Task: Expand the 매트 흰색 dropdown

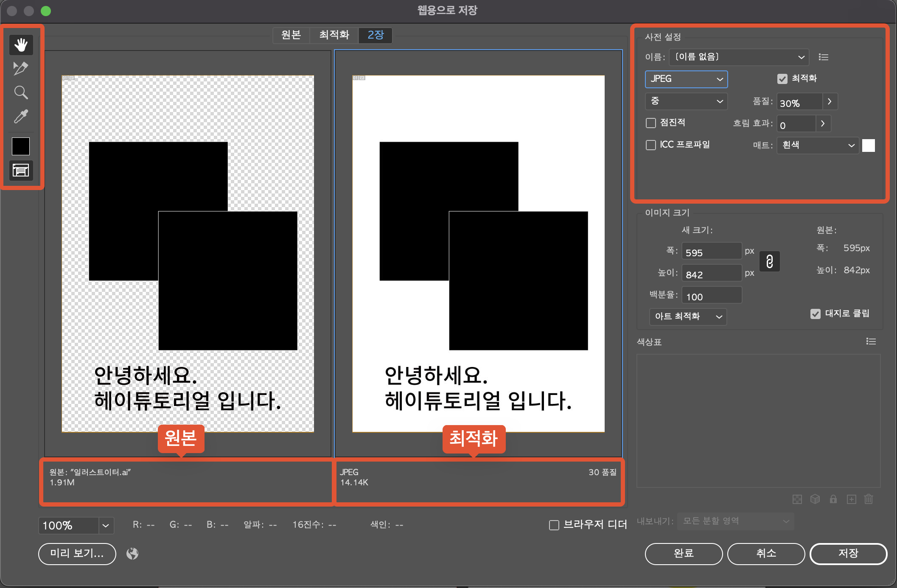Action: pyautogui.click(x=818, y=145)
